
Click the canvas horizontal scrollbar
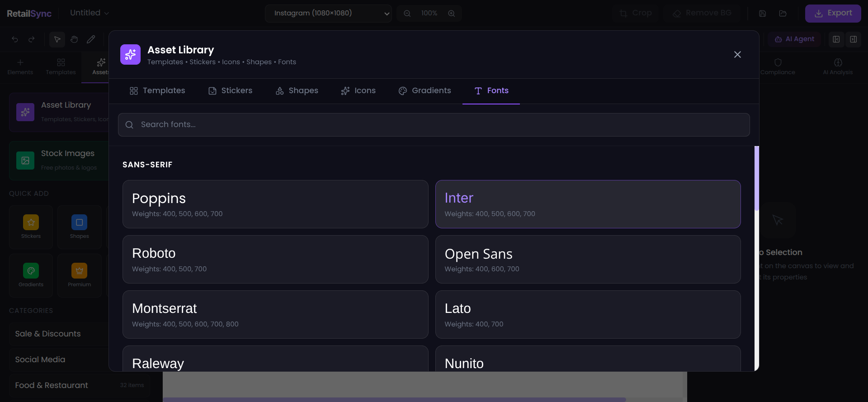pos(394,400)
